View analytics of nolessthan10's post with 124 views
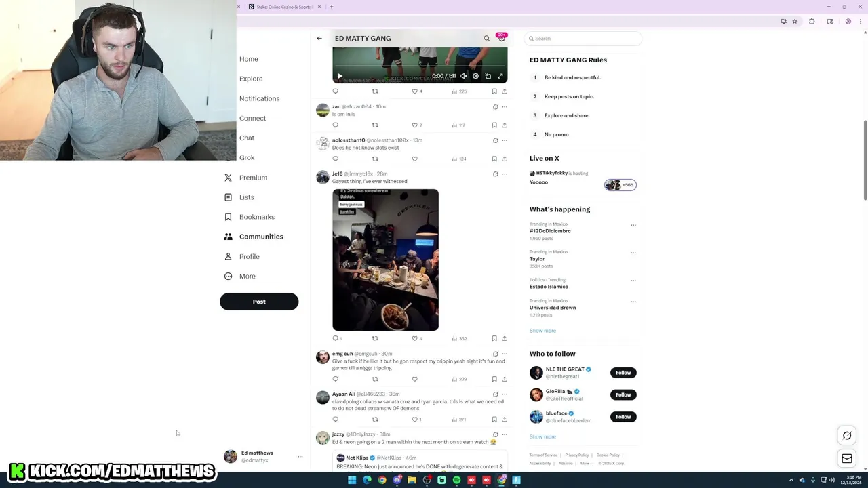Screen dimensions: 868x488 [459, 159]
